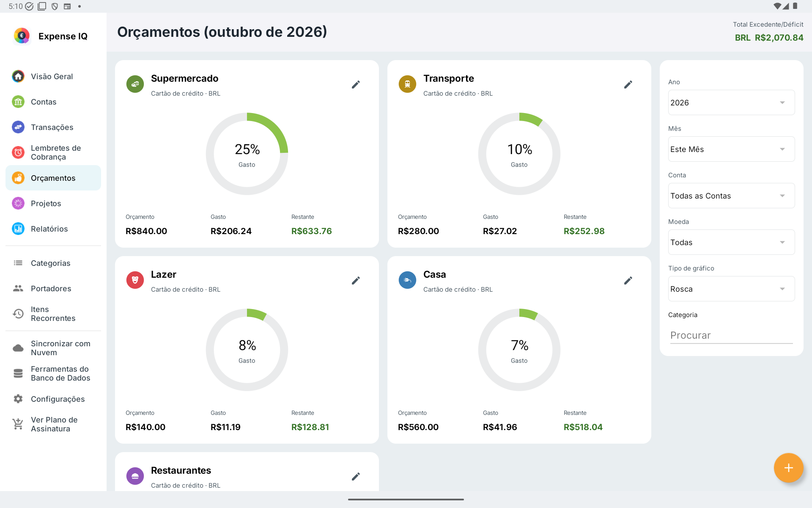Open Categorias list
Viewport: 812px width, 508px height.
coord(53,263)
